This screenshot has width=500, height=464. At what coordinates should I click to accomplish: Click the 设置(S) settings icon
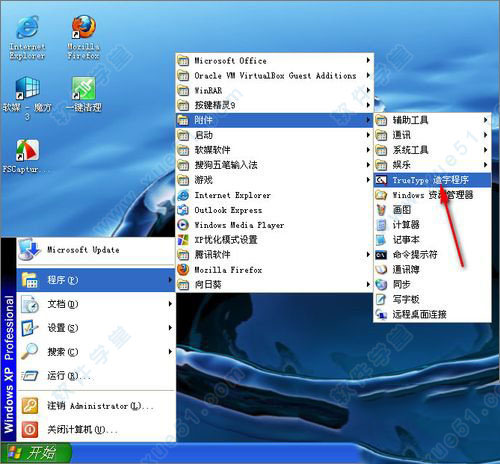click(30, 328)
